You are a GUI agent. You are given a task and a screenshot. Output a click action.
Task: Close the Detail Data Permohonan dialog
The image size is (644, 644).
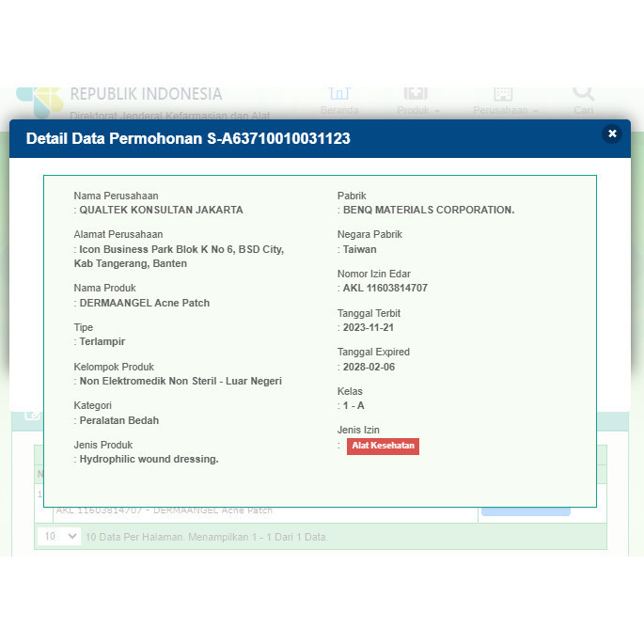coord(611,134)
